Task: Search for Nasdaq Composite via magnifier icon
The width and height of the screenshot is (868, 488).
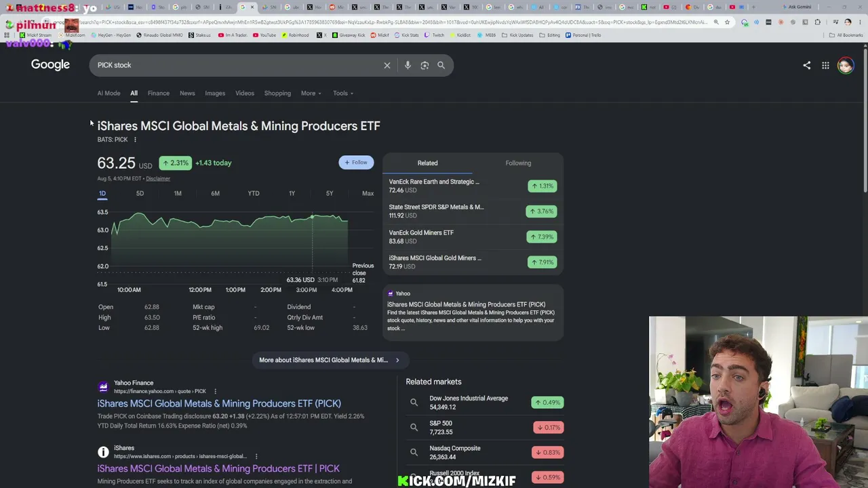Action: (414, 452)
